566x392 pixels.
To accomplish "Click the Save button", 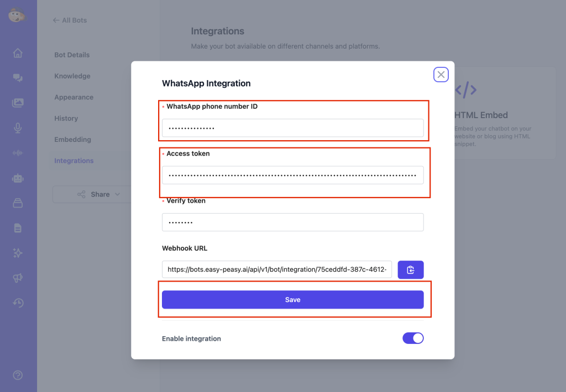I will pos(292,299).
